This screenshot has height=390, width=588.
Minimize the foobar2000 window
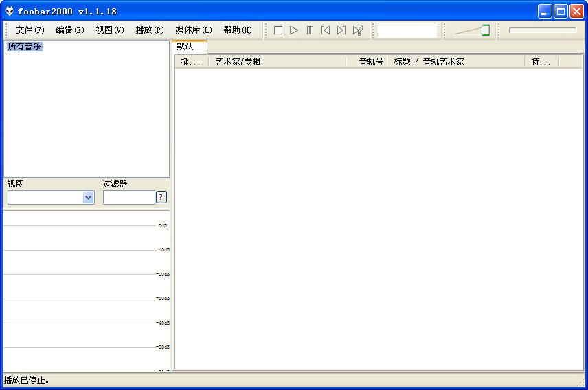(545, 12)
